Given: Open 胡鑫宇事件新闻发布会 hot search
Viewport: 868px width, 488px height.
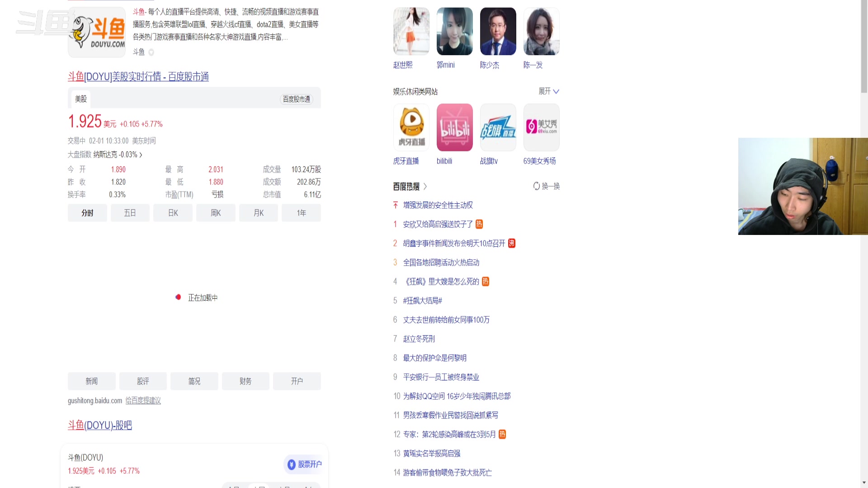Looking at the screenshot, I should [x=454, y=244].
